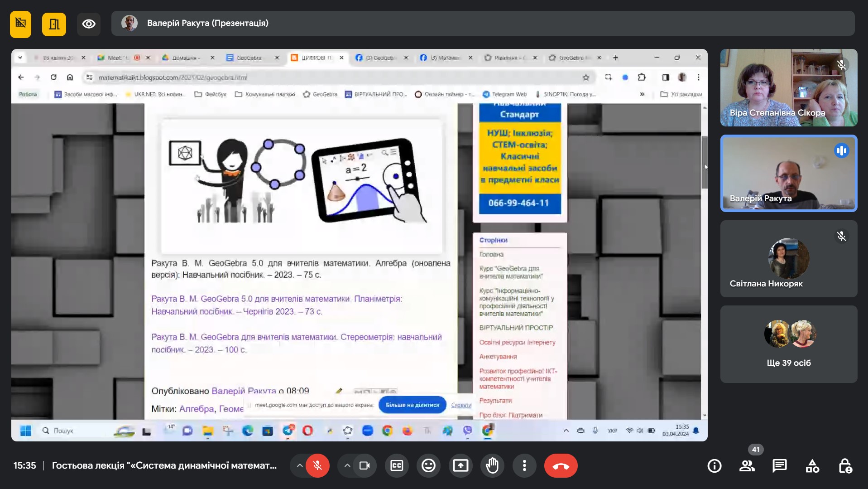This screenshot has height=489, width=868.
Task: Select Валерій Ракута video tile
Action: tap(789, 173)
